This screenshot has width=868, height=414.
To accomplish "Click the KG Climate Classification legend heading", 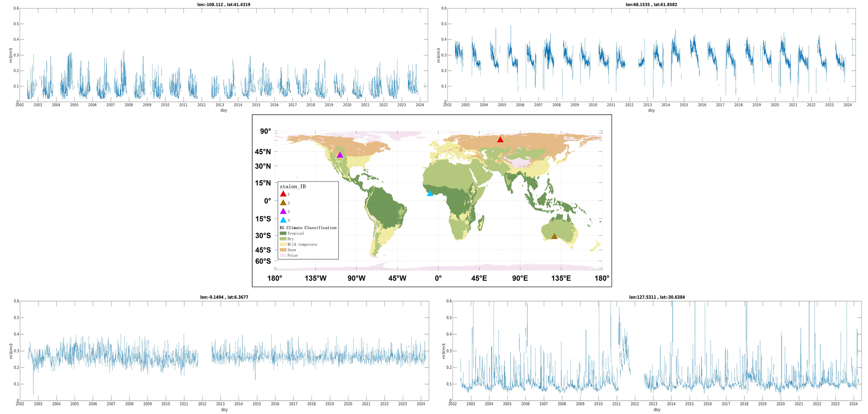I will [x=308, y=228].
